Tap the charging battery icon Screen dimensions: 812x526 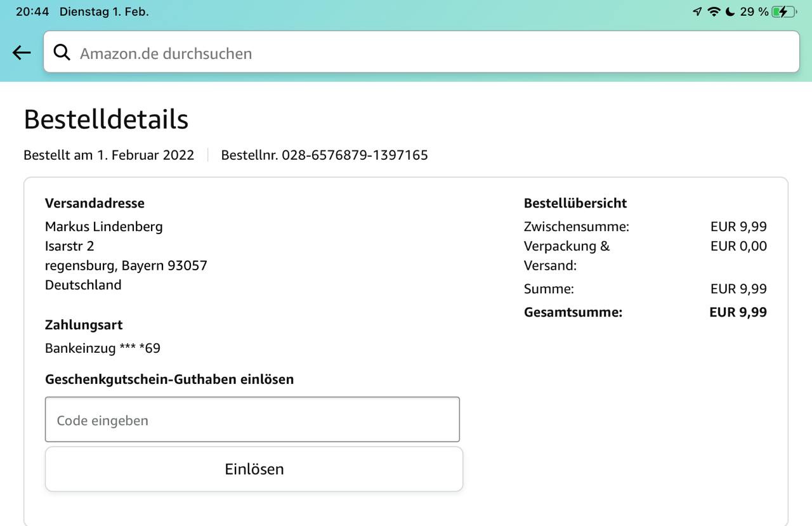[x=784, y=11]
